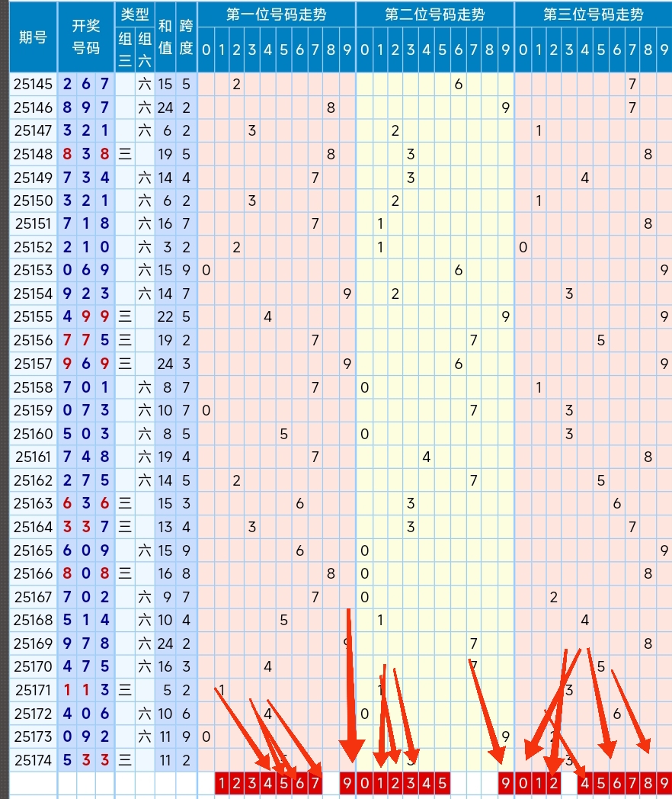
Task: Click last draw digit 2 in row 25173
Action: [104, 736]
